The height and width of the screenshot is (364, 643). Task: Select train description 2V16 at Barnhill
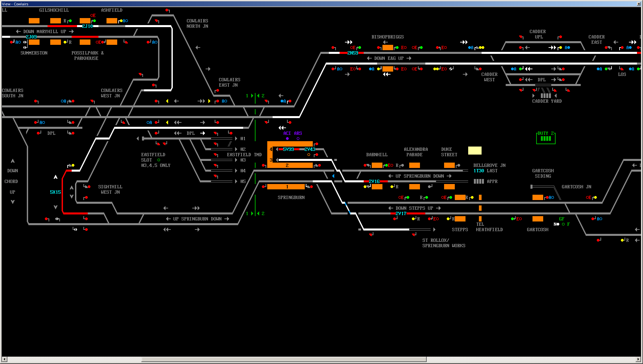374,181
